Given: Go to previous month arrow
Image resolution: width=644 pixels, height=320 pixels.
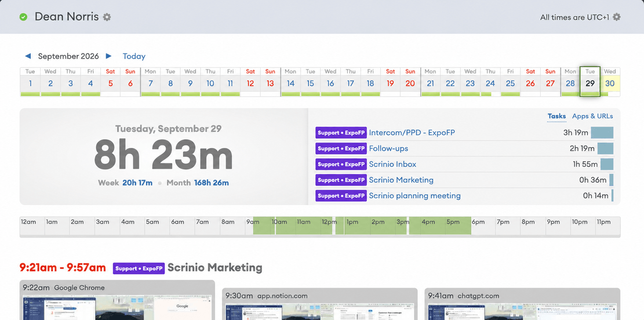Looking at the screenshot, I should point(28,56).
